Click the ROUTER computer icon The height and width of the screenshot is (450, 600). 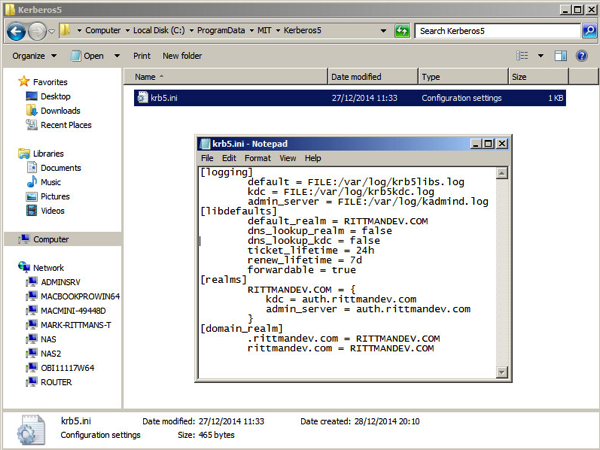(x=32, y=382)
